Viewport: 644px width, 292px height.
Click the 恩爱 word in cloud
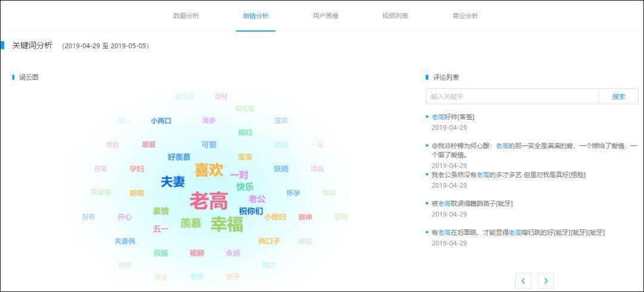click(148, 145)
